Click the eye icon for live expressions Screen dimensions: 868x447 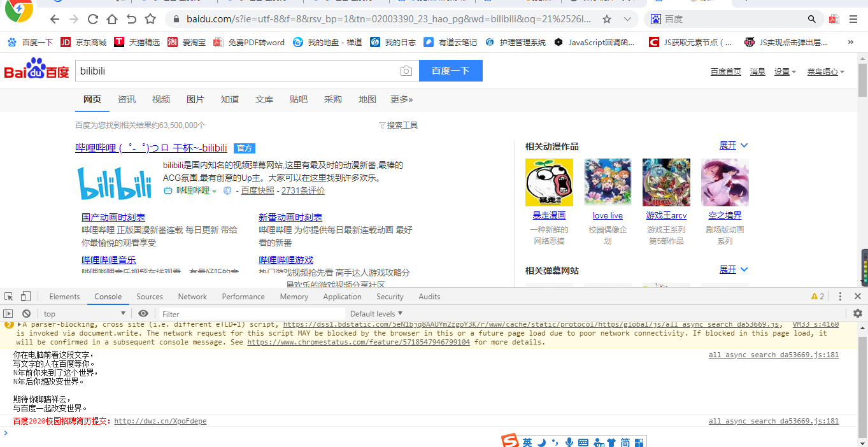[x=143, y=314]
